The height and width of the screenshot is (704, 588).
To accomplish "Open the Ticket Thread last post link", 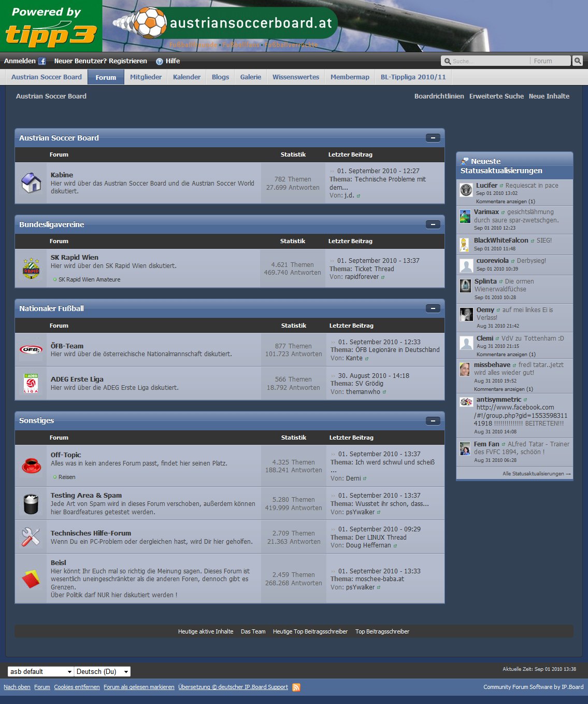I will [375, 269].
